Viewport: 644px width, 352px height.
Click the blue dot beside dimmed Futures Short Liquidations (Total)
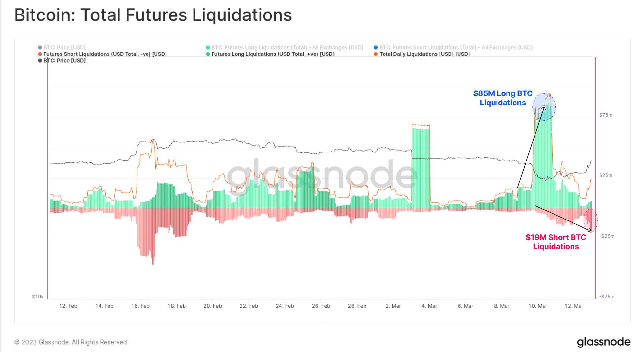click(x=376, y=48)
